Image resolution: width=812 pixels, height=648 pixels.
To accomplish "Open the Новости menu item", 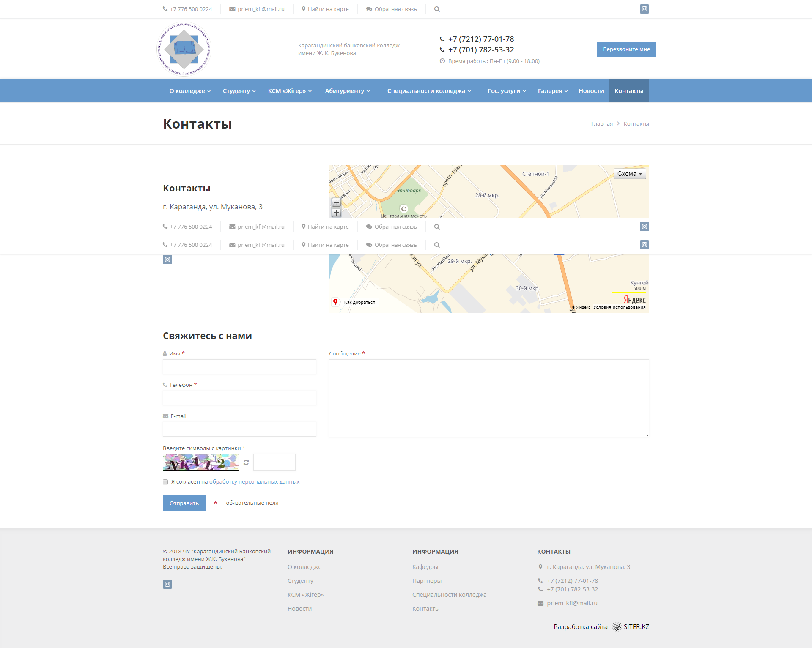I will point(591,91).
